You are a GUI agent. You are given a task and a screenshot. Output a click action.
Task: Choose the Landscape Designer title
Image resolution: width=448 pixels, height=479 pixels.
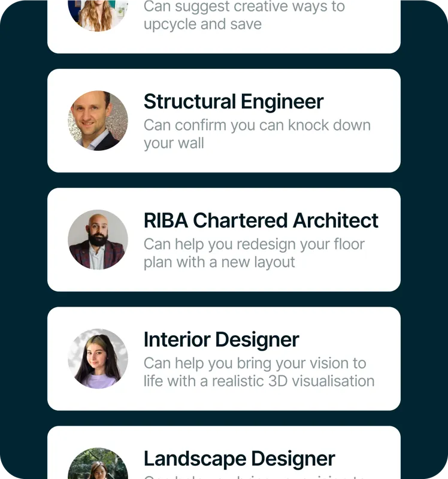click(x=239, y=459)
